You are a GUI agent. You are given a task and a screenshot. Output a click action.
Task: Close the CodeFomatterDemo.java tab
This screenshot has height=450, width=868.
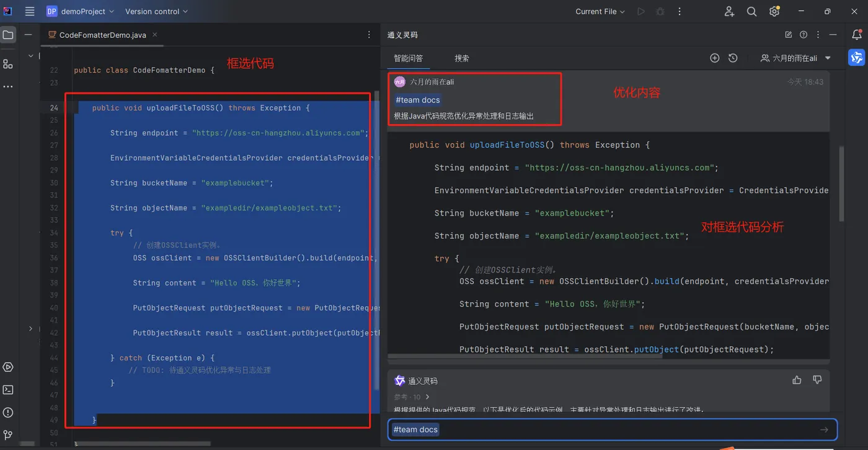(x=155, y=35)
